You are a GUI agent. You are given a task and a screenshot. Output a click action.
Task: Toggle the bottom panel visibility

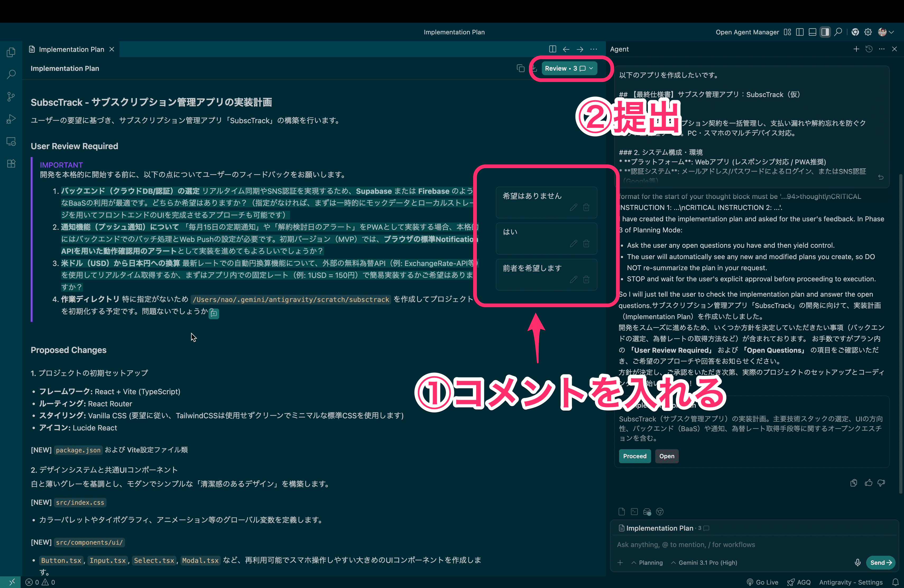pos(812,32)
